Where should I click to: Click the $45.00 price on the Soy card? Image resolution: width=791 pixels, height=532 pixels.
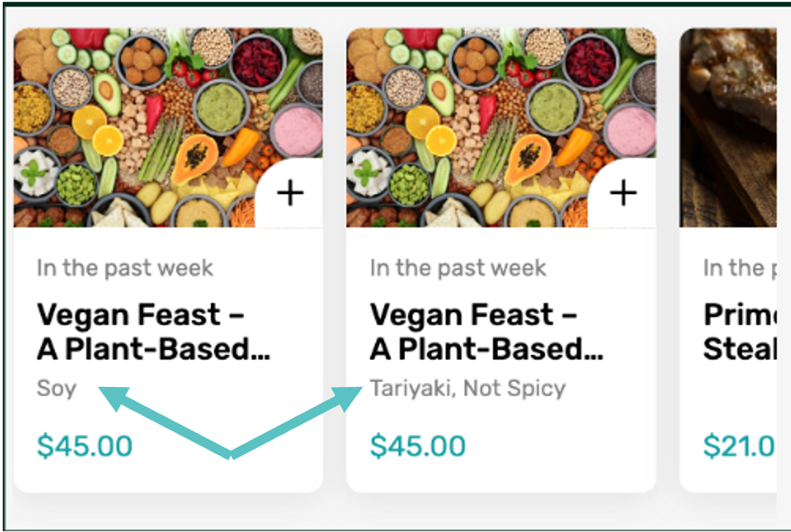point(85,446)
